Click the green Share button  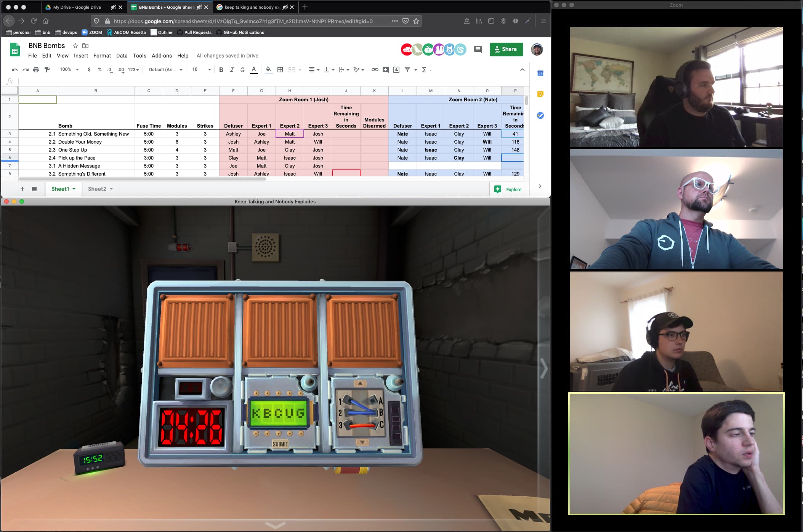(506, 50)
